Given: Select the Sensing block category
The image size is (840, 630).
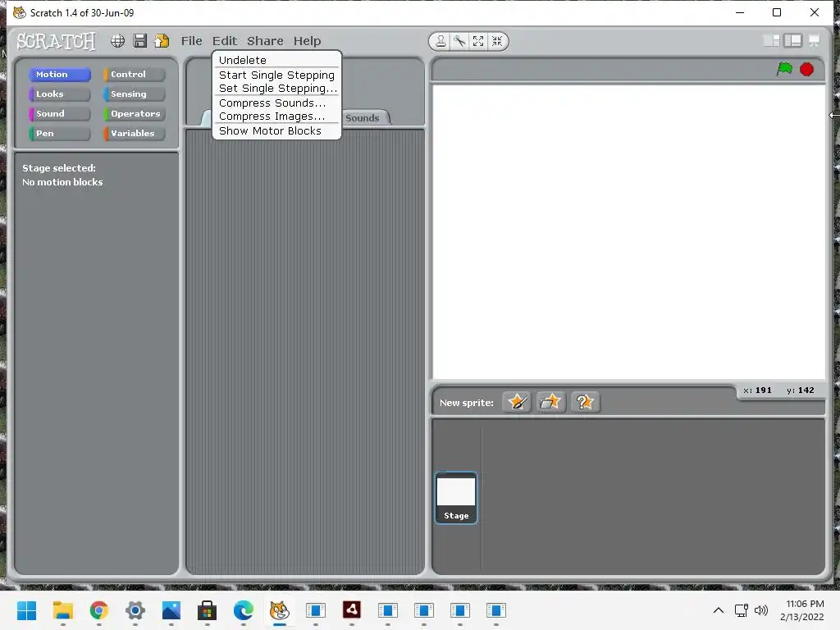Looking at the screenshot, I should (135, 94).
